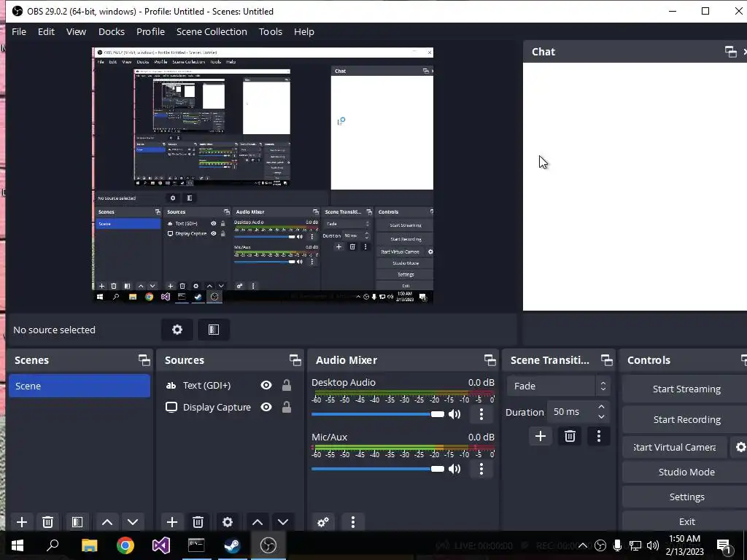
Task: Undock the Scenes panel
Action: (144, 360)
